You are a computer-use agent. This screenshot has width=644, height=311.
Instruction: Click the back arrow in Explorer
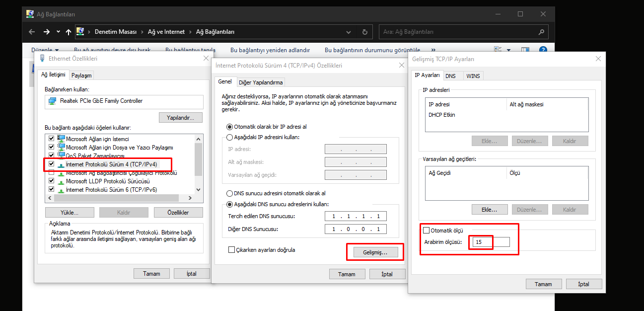[32, 32]
